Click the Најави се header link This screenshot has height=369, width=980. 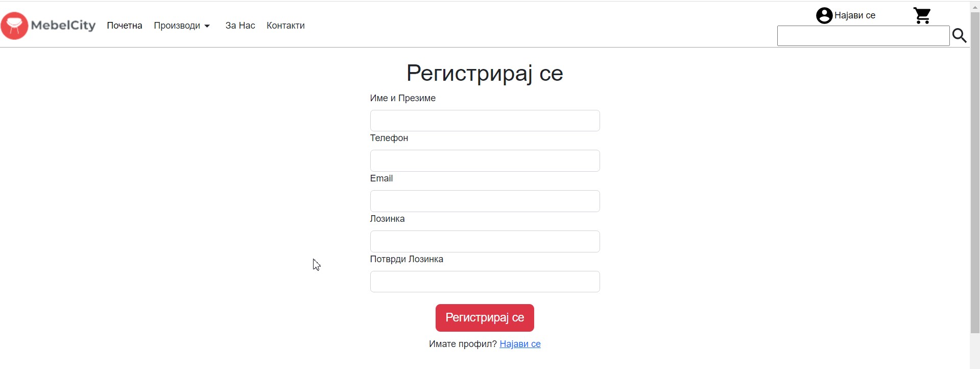tap(854, 16)
